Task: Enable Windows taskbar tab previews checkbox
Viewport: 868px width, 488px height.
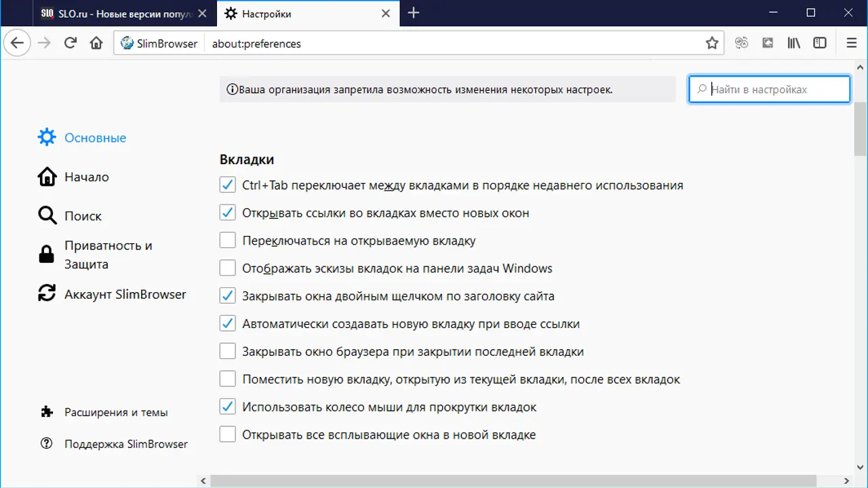Action: [227, 268]
